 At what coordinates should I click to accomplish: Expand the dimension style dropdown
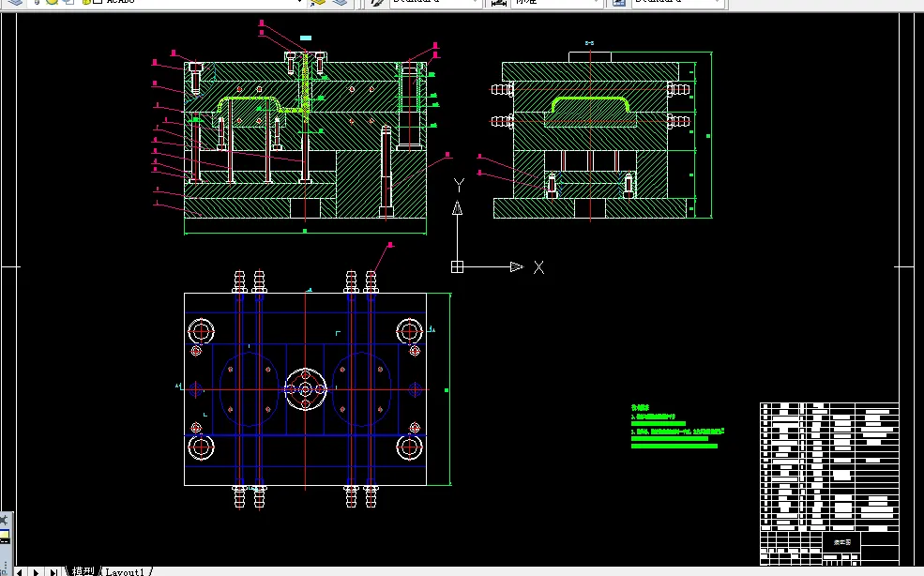(x=597, y=3)
